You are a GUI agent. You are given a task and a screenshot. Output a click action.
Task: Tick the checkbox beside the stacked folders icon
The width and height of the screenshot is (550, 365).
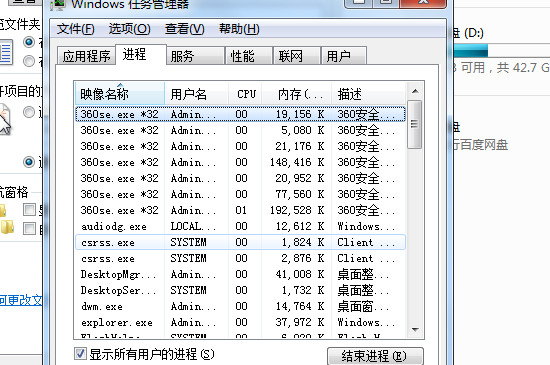point(29,229)
